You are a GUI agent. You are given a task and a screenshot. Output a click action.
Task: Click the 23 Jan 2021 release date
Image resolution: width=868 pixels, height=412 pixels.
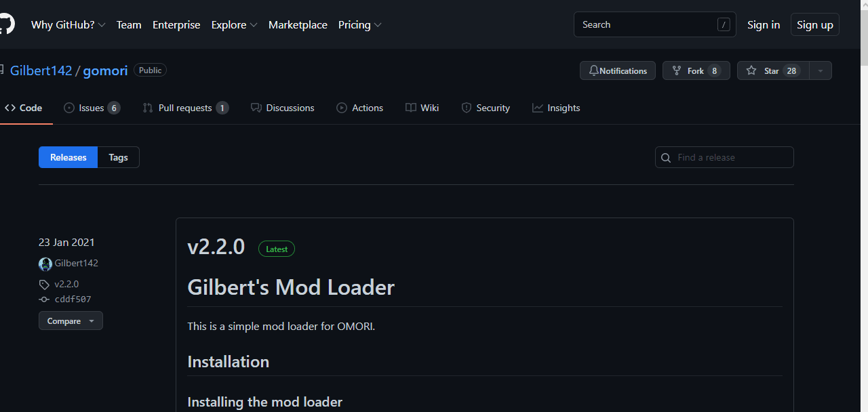tap(66, 242)
